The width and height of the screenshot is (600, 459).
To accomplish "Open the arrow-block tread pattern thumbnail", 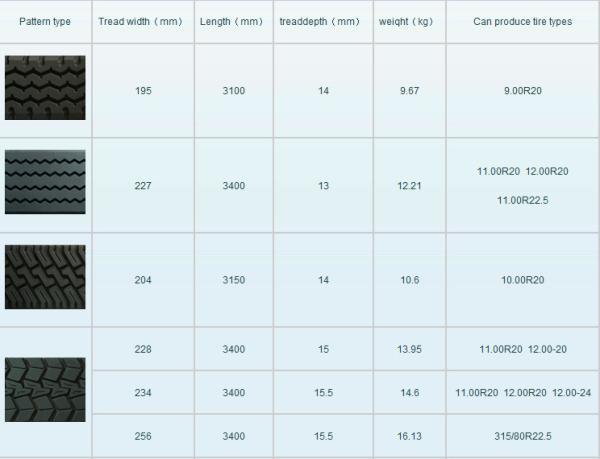I will [45, 390].
